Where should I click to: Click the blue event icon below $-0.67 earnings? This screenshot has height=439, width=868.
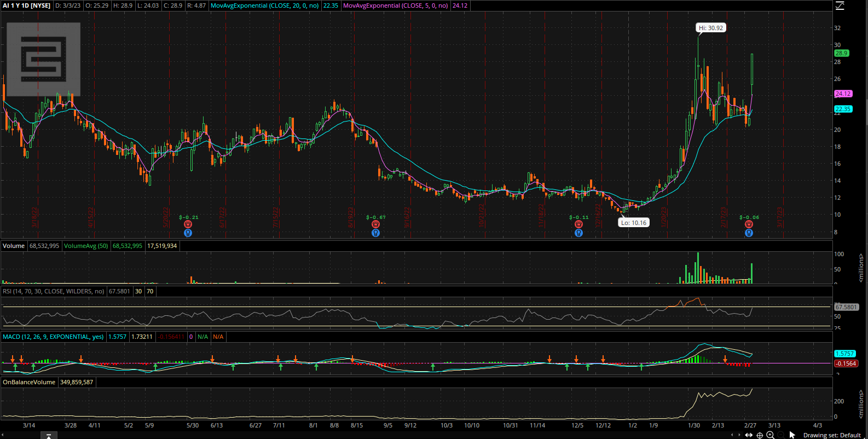point(375,233)
